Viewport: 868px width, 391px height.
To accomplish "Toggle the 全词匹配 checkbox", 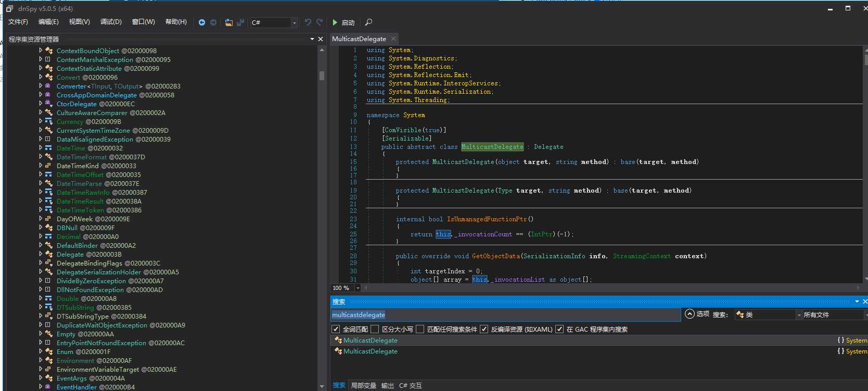I will tap(336, 329).
